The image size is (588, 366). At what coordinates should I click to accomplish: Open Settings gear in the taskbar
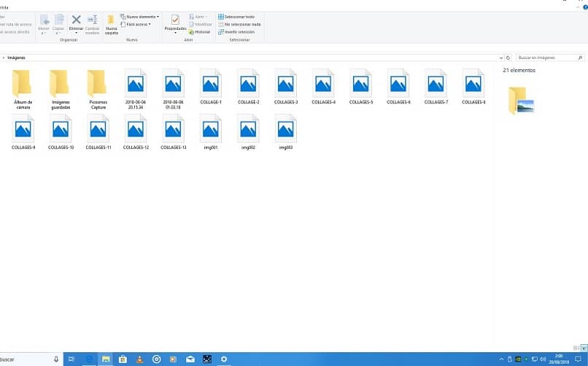pyautogui.click(x=224, y=359)
